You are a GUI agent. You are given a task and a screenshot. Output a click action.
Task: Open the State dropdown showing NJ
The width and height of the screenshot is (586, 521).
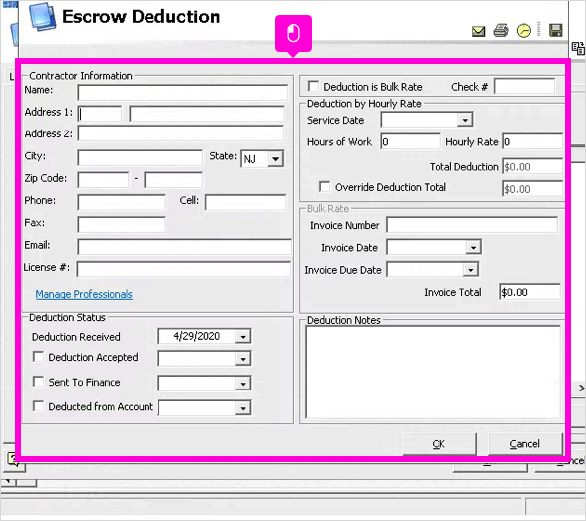click(x=276, y=159)
